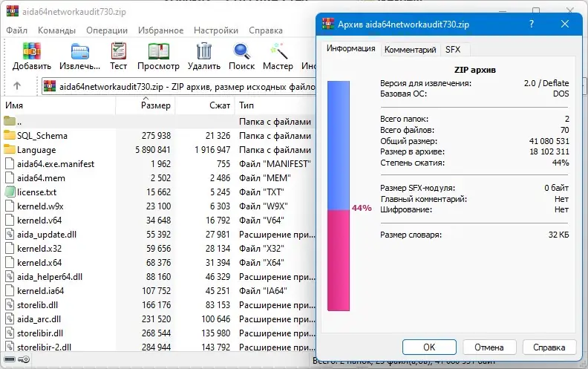Click the question mark help icon in dialog
Screen dimensions: 588x369
(532, 24)
